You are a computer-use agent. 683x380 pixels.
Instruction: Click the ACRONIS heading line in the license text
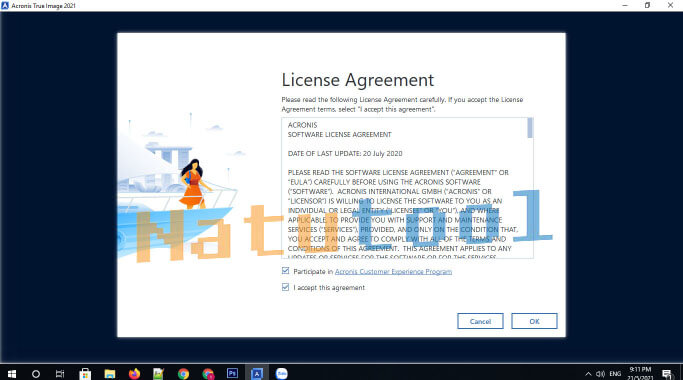[x=302, y=125]
